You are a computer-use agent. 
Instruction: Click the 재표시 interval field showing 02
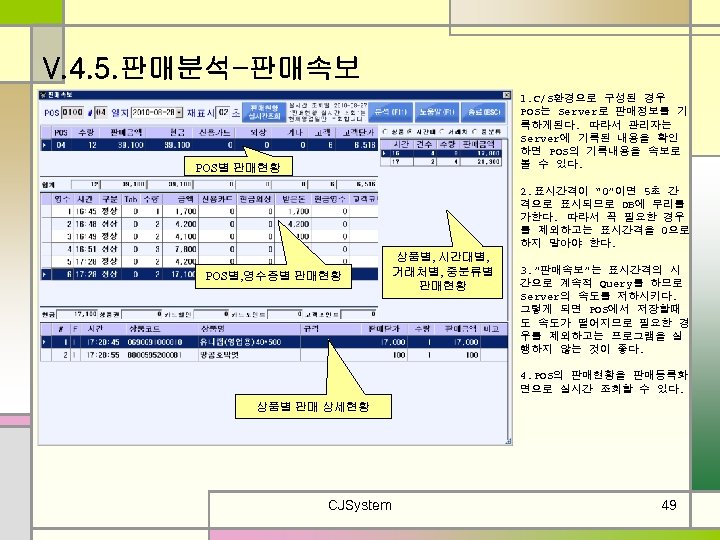(x=223, y=112)
